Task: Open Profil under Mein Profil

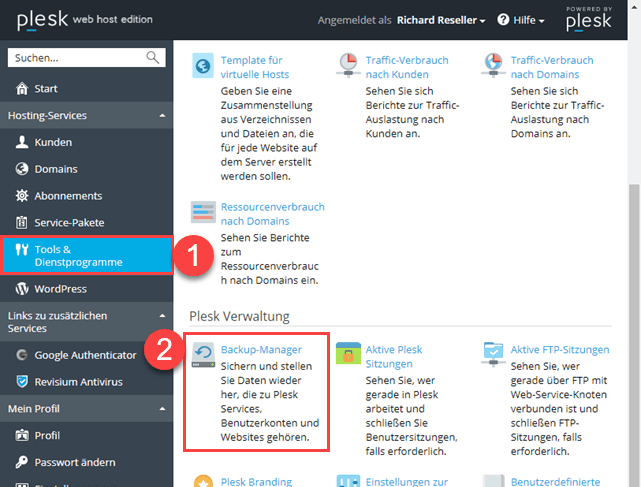Action: point(86,435)
